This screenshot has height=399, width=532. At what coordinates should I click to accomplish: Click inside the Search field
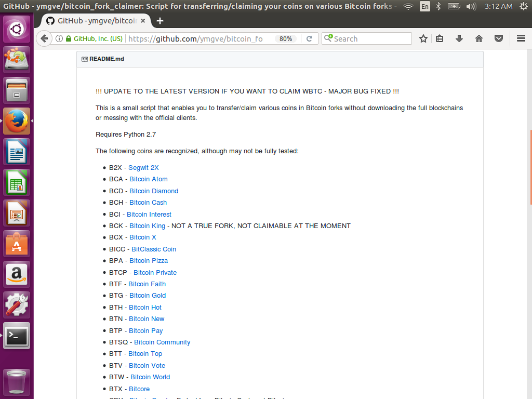[x=369, y=38]
